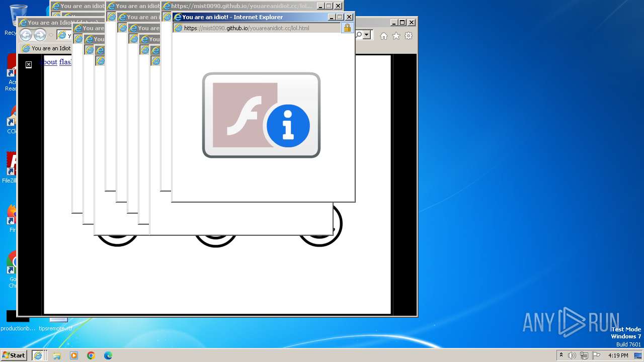This screenshot has height=362, width=644.
Task: Open the recent pages dropdown arrow
Action: 51,35
